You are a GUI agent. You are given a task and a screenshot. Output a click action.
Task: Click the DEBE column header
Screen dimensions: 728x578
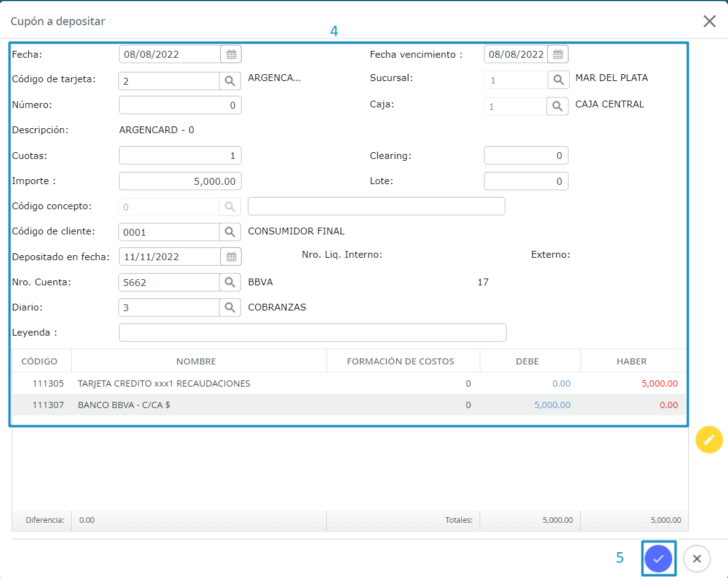[x=527, y=361]
